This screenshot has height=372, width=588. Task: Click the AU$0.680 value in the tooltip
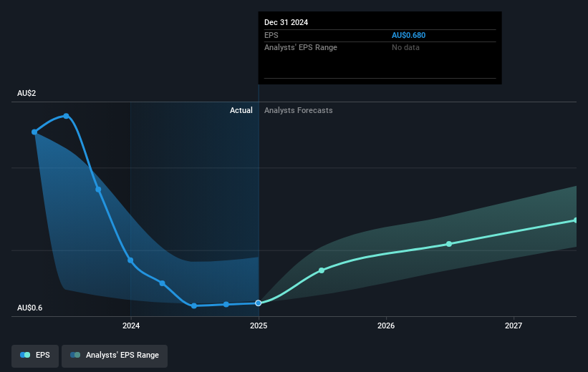[x=408, y=35]
